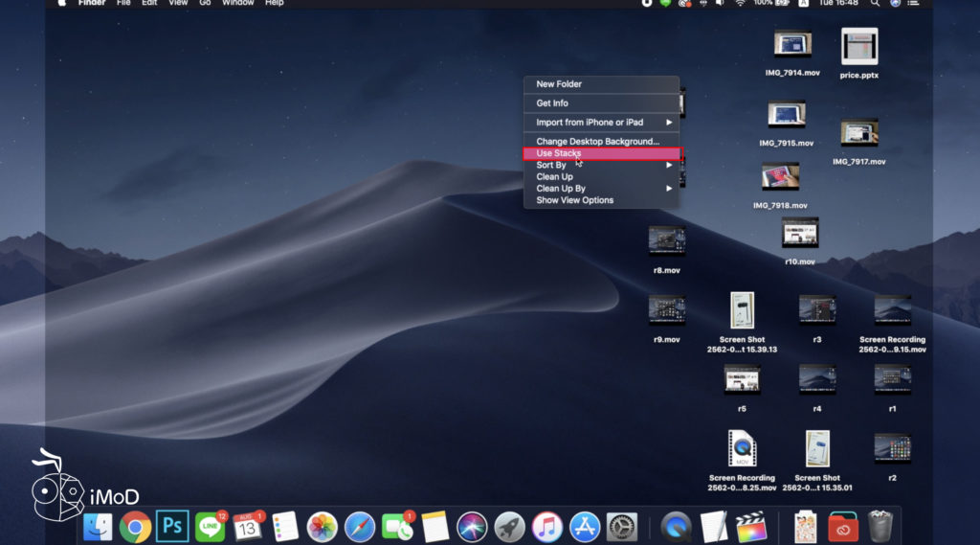This screenshot has width=980, height=545.
Task: Open Calendar in the dock
Action: 248,528
